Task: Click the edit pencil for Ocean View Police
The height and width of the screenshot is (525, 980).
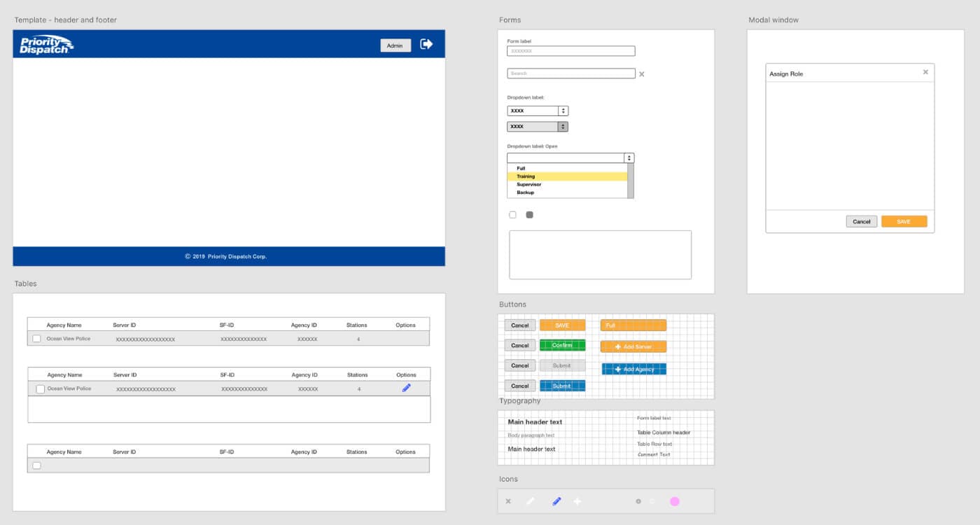Action: click(406, 387)
